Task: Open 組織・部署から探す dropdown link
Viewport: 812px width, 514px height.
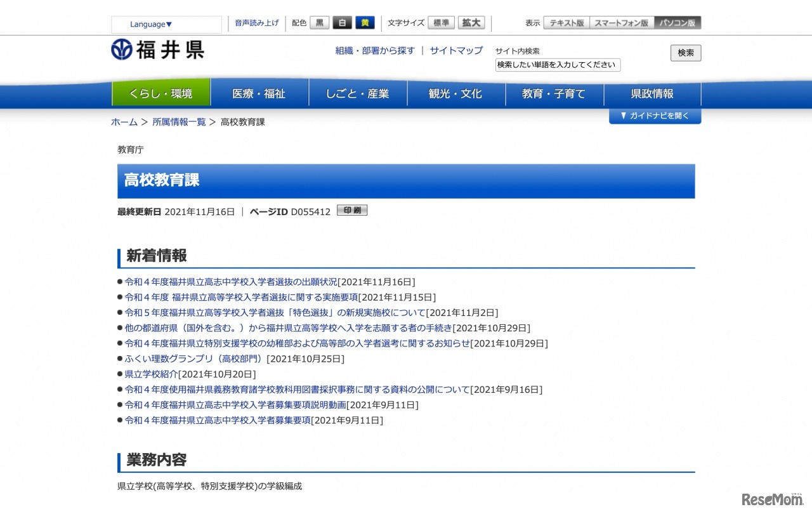Action: coord(375,50)
